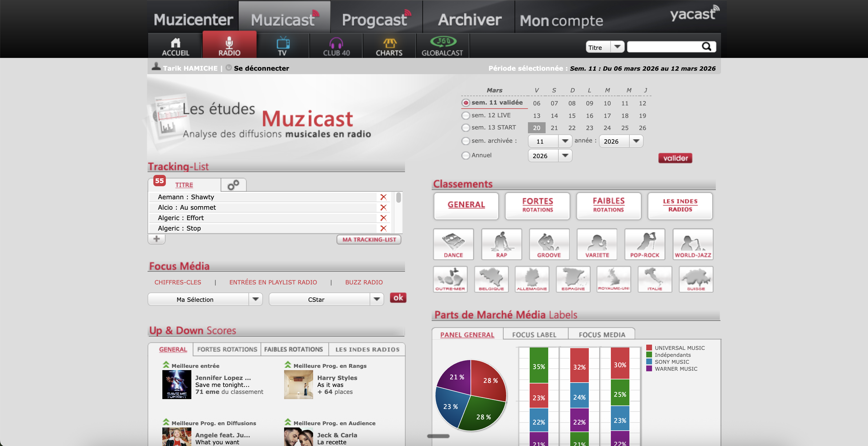Open the CHARTS section
Screen dimensions: 868x446
point(389,45)
